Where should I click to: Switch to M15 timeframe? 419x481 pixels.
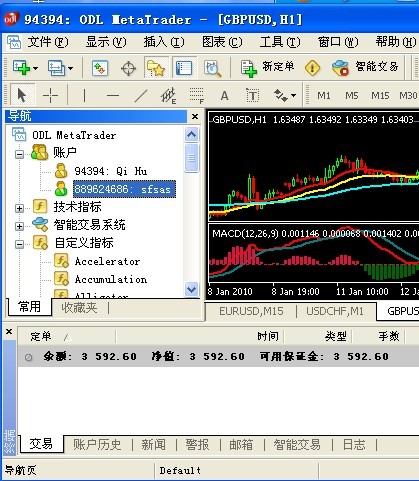[380, 96]
